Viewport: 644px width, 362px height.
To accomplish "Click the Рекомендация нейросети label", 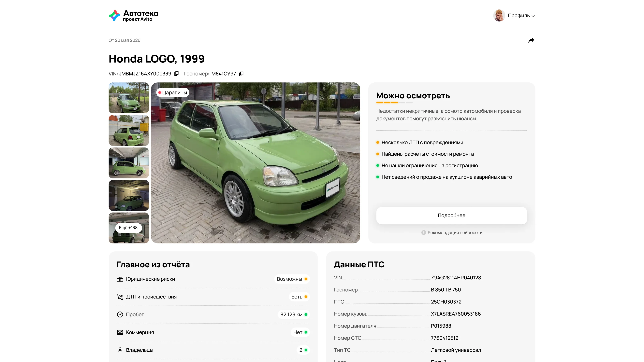I will coord(455,233).
